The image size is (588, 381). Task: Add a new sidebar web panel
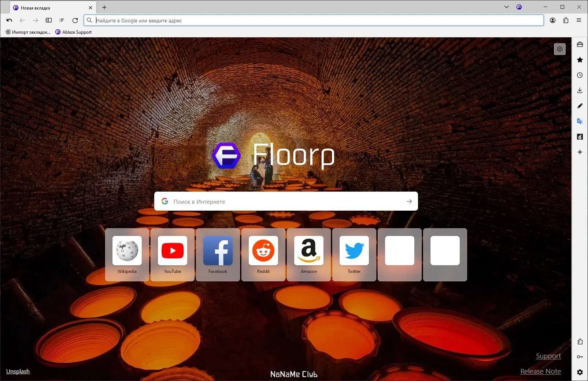coord(580,152)
